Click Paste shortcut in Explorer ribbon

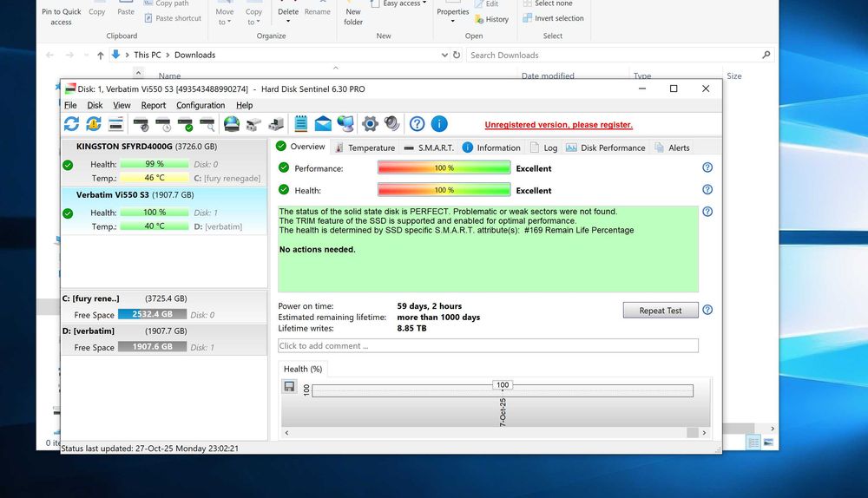point(173,18)
